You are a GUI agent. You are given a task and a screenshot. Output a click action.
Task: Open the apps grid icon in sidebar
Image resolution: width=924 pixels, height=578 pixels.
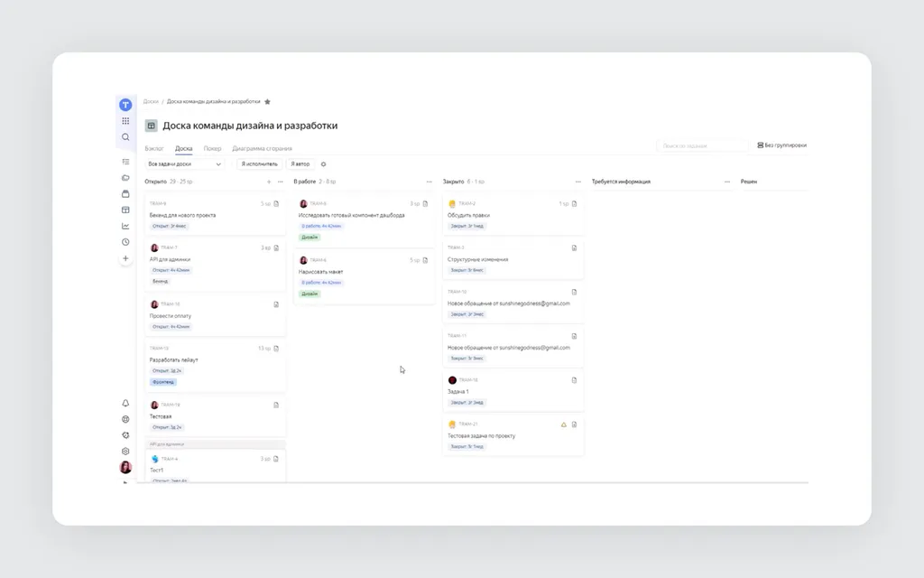point(125,121)
